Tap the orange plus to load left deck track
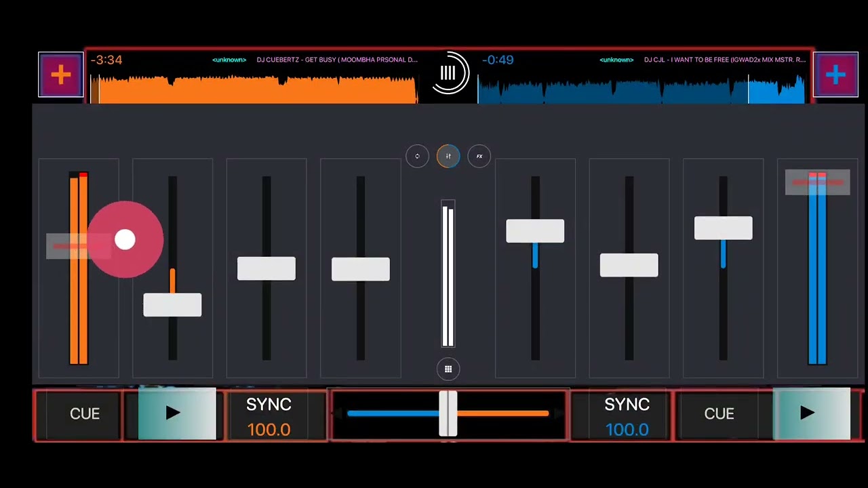 point(61,75)
